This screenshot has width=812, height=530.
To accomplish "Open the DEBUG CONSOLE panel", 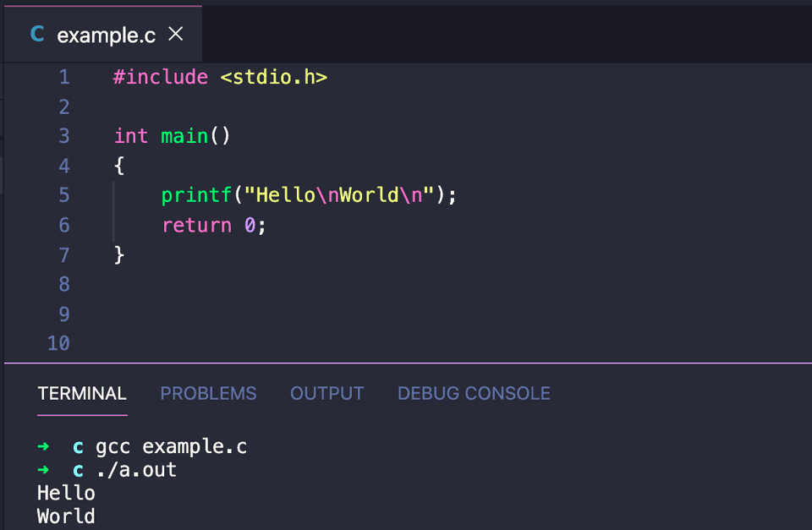I will (x=474, y=393).
